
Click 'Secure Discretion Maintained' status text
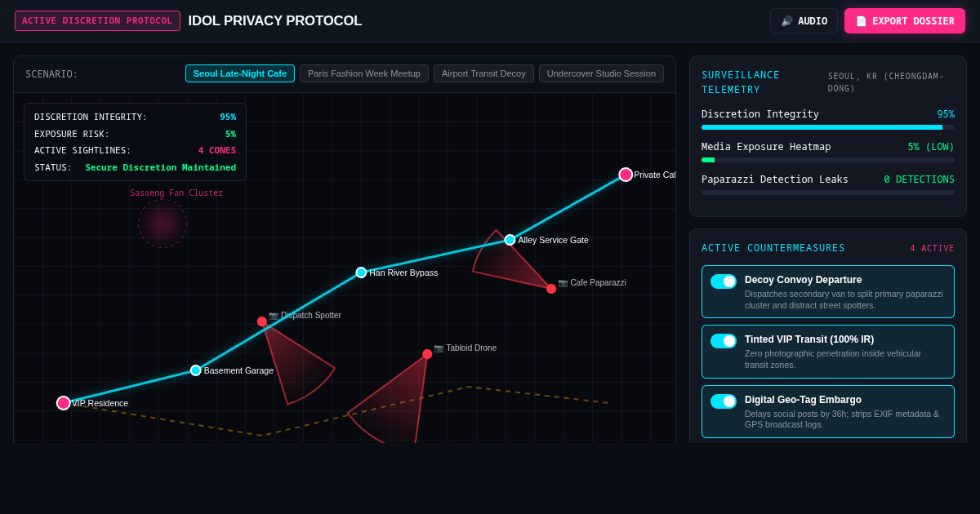point(161,167)
